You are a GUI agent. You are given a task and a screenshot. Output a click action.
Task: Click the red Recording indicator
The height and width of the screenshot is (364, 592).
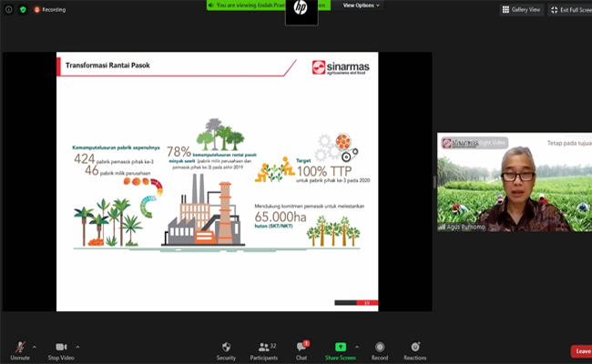pos(49,9)
